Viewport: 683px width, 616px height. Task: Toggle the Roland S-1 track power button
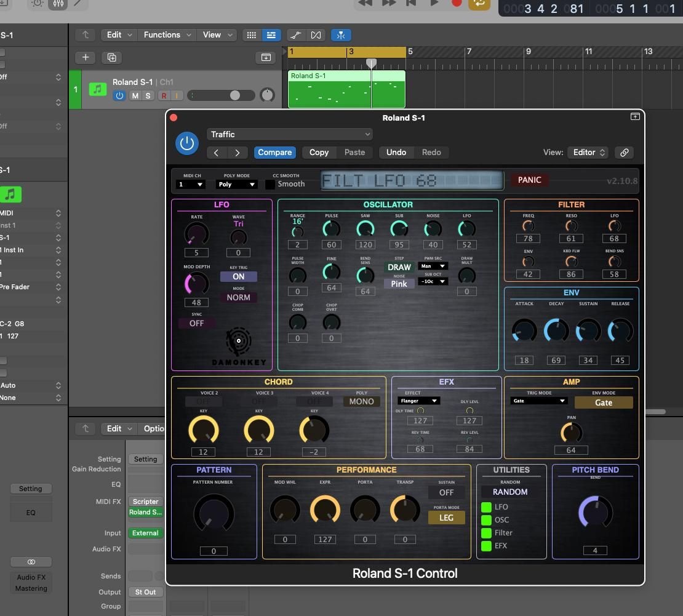(x=119, y=95)
